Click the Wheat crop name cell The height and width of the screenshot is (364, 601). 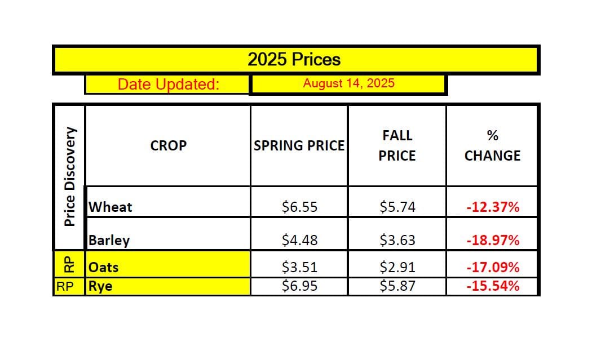tap(167, 207)
